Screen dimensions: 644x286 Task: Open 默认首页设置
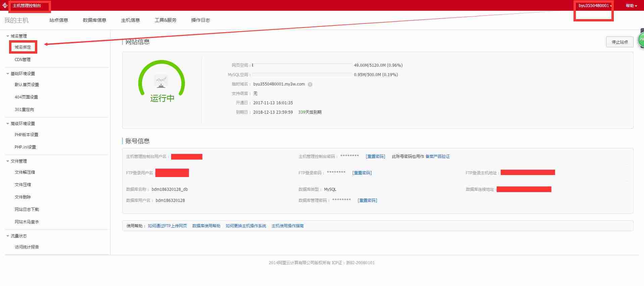pos(27,84)
